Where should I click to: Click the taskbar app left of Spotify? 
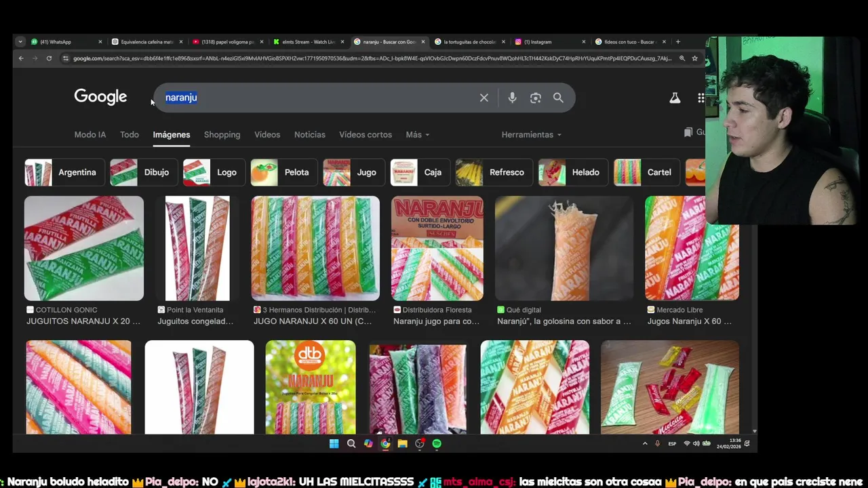pos(420,443)
